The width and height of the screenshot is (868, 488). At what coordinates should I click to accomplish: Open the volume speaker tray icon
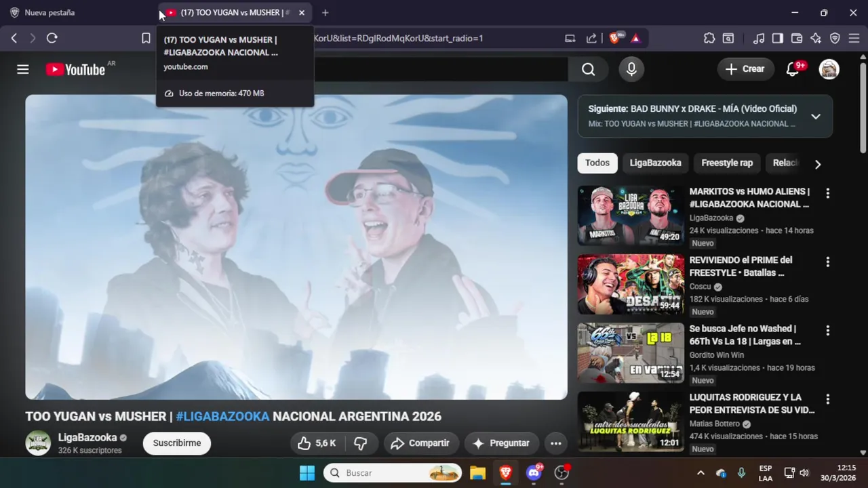point(804,472)
